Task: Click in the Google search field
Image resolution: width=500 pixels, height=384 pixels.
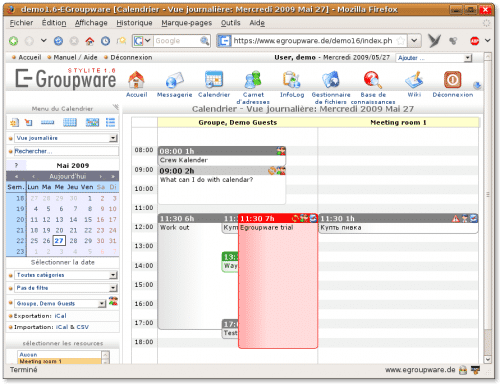Action: (176, 41)
